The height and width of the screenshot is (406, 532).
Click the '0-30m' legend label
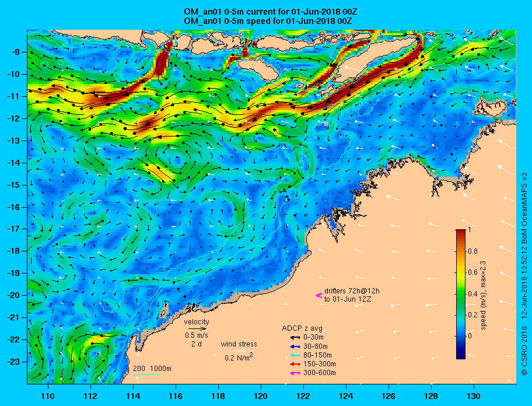tap(313, 338)
